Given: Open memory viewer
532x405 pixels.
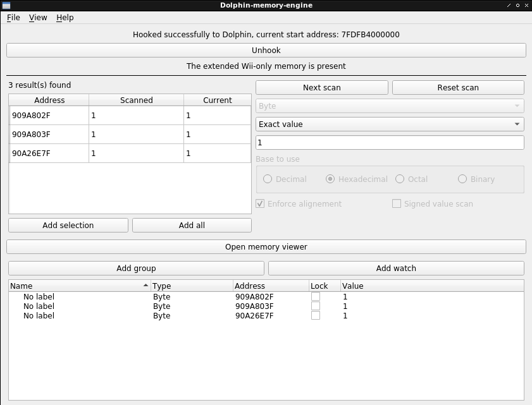Looking at the screenshot, I should coord(266,247).
